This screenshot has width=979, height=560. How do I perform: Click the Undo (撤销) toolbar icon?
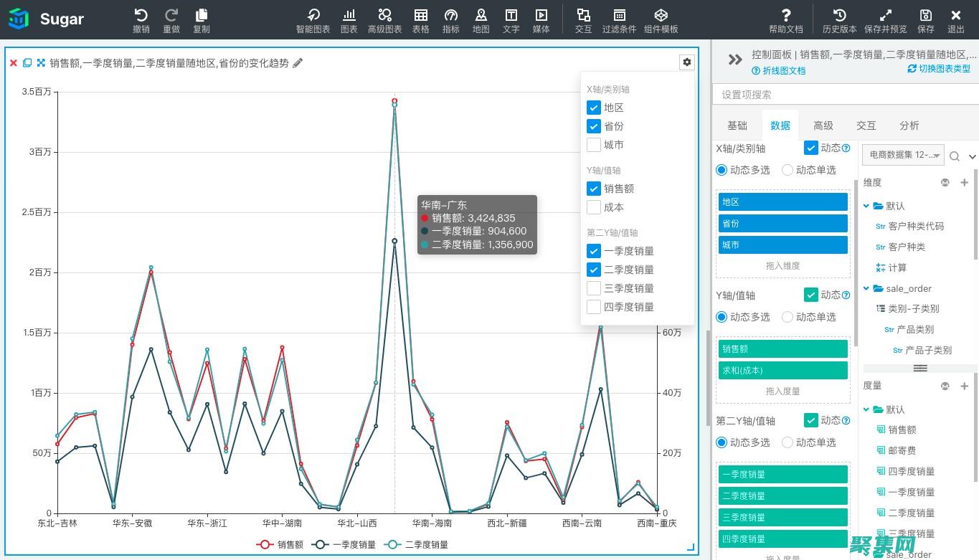[x=141, y=20]
